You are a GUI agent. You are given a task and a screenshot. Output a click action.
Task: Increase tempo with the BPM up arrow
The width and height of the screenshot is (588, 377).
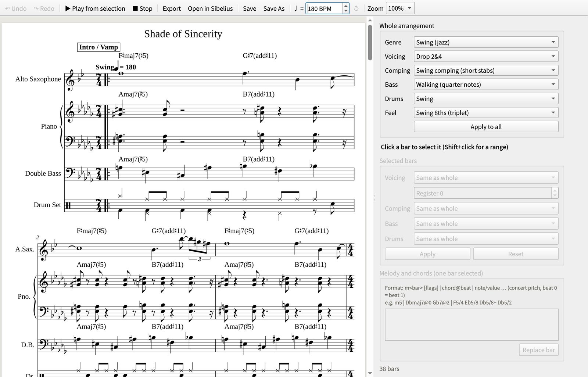coord(346,6)
